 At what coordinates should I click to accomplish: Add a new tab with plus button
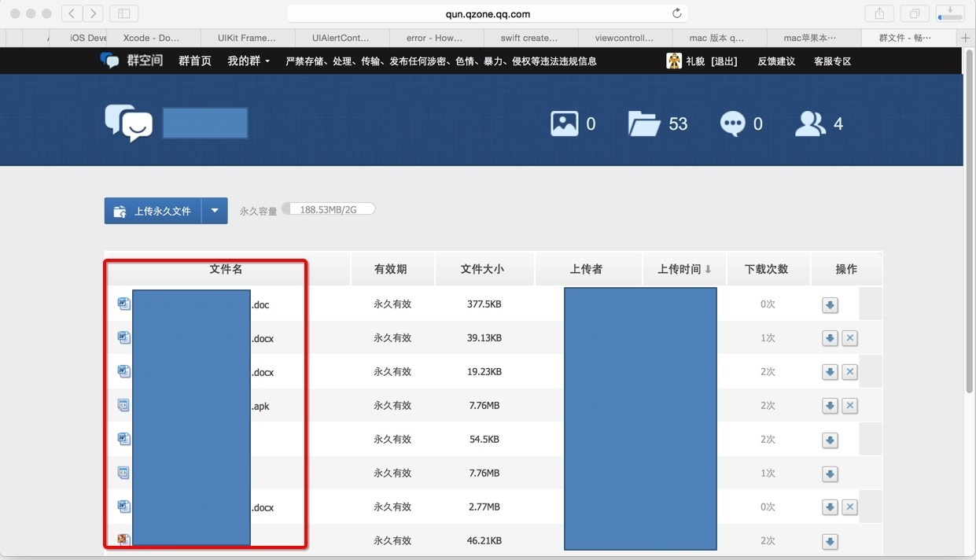coord(966,38)
